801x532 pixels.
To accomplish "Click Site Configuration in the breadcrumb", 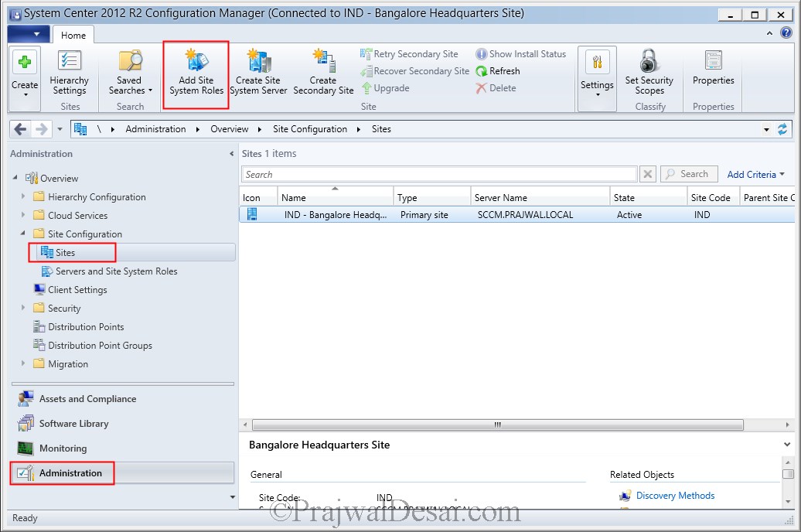I will point(310,129).
